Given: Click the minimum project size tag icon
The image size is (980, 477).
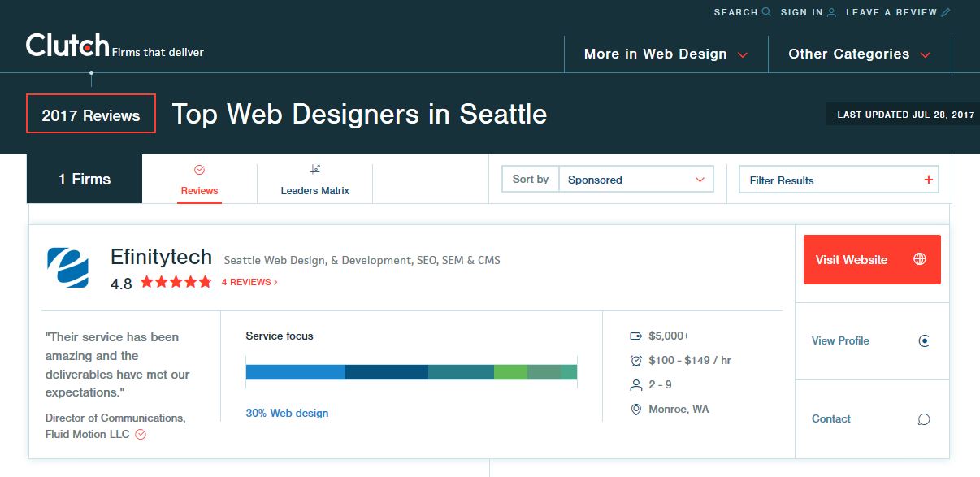Looking at the screenshot, I should 636,336.
